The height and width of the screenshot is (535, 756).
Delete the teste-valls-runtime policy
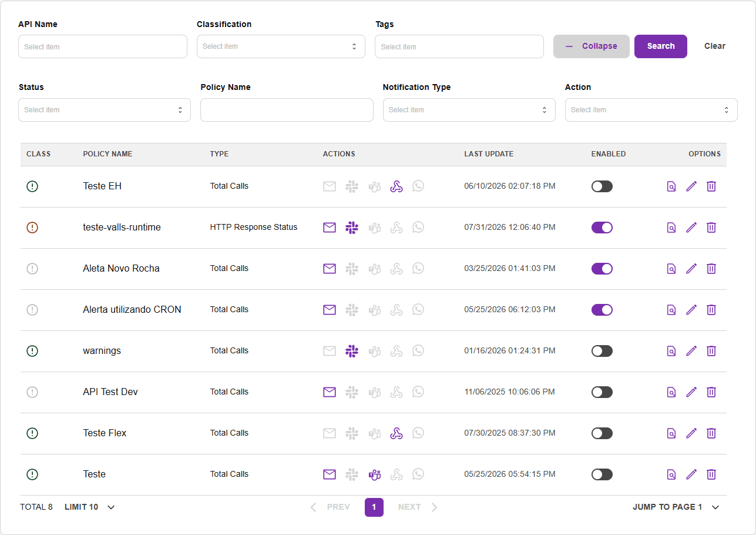click(711, 228)
